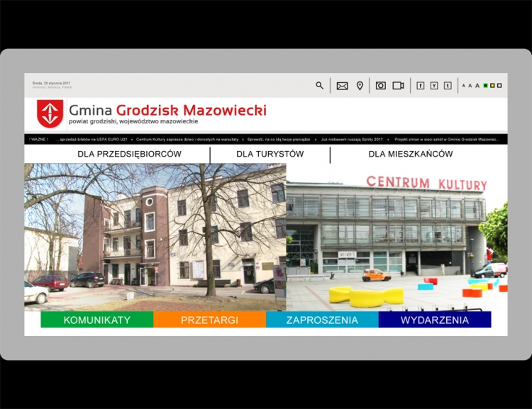
Task: Open the photo gallery camera icon
Action: click(381, 86)
